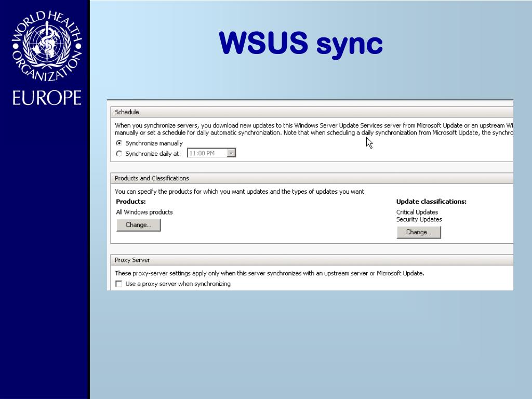Click the World Health Organization emblem
Viewport: 532px width, 399px height.
coord(47,46)
